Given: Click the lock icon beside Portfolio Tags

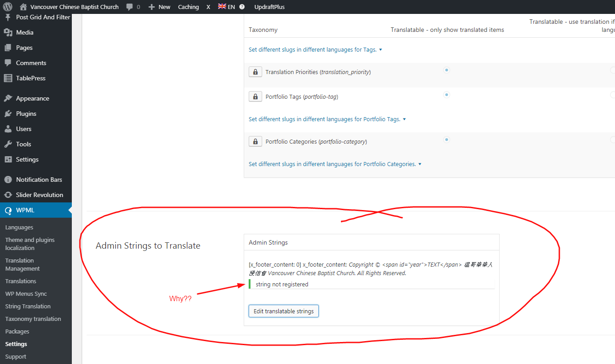Looking at the screenshot, I should point(255,96).
